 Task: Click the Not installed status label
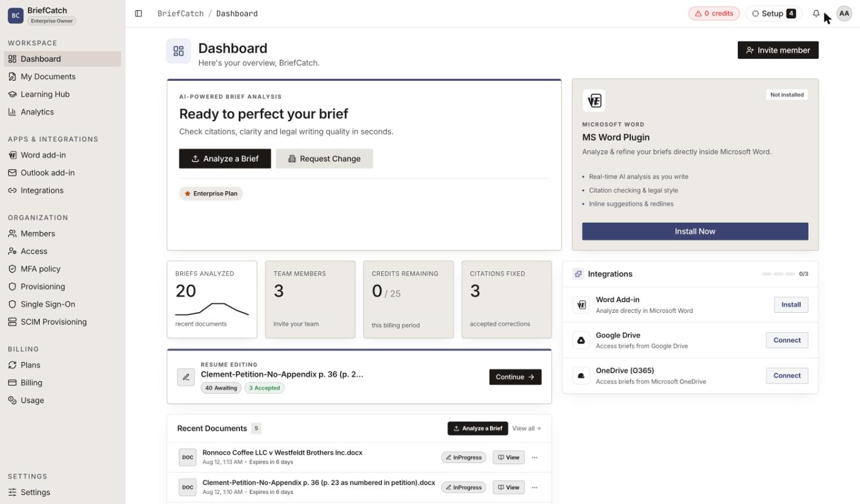(787, 95)
